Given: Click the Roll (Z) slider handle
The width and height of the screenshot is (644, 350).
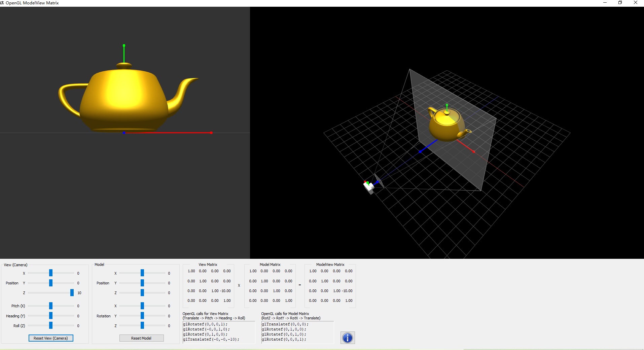Looking at the screenshot, I should (50, 325).
